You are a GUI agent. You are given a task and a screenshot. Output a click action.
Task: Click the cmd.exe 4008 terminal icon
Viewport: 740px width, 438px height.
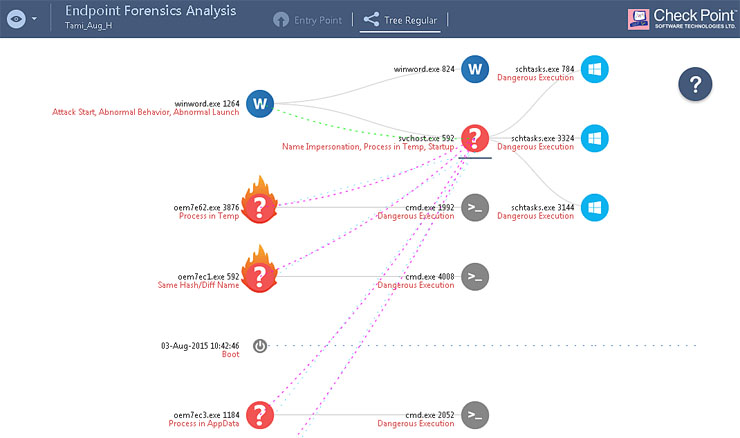tap(476, 276)
